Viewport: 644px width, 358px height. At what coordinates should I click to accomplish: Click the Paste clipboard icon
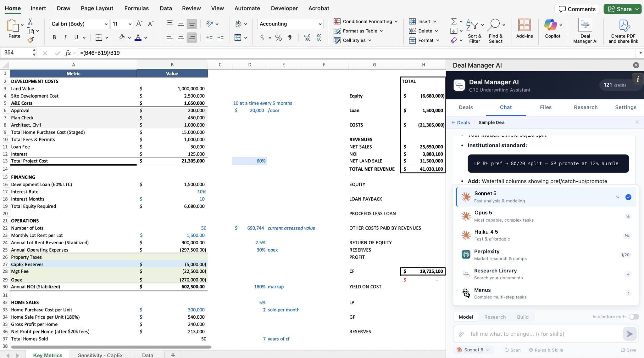coord(13,25)
